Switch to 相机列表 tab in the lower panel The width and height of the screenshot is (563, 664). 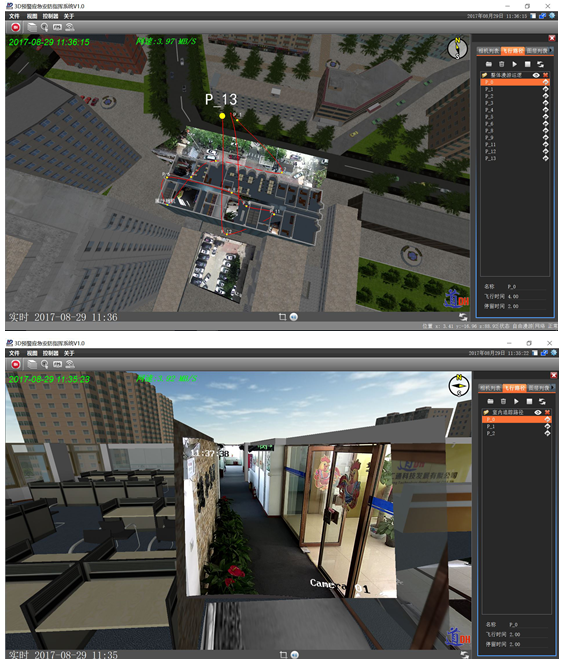click(490, 387)
